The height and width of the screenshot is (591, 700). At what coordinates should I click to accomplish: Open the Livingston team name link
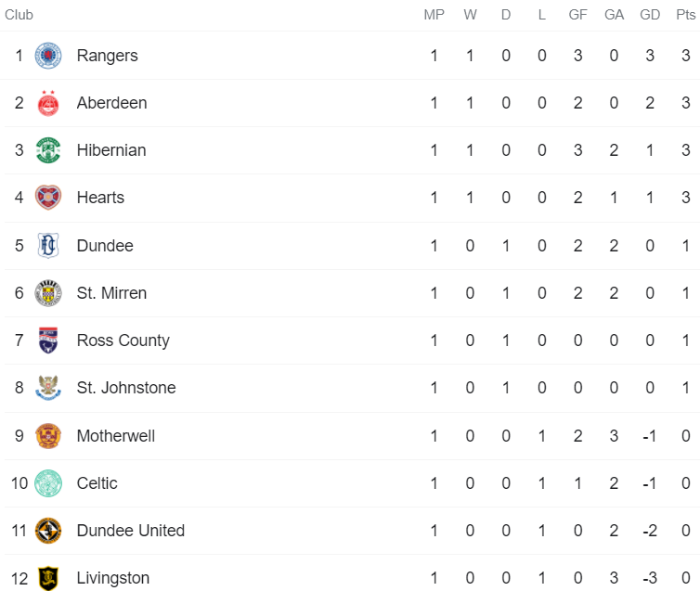(x=112, y=578)
